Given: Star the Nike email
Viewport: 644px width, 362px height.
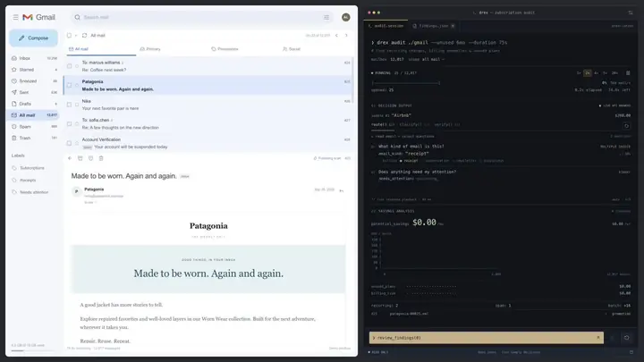Looking at the screenshot, I should tap(77, 105).
